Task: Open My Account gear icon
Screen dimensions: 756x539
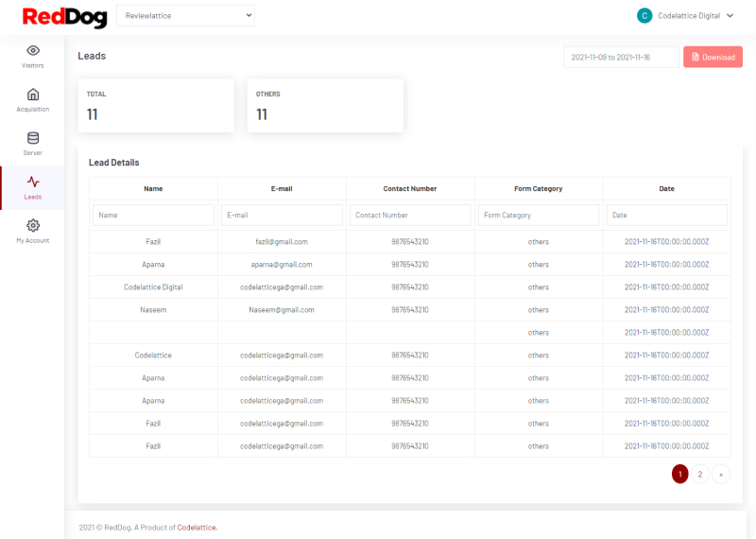Action: (33, 225)
